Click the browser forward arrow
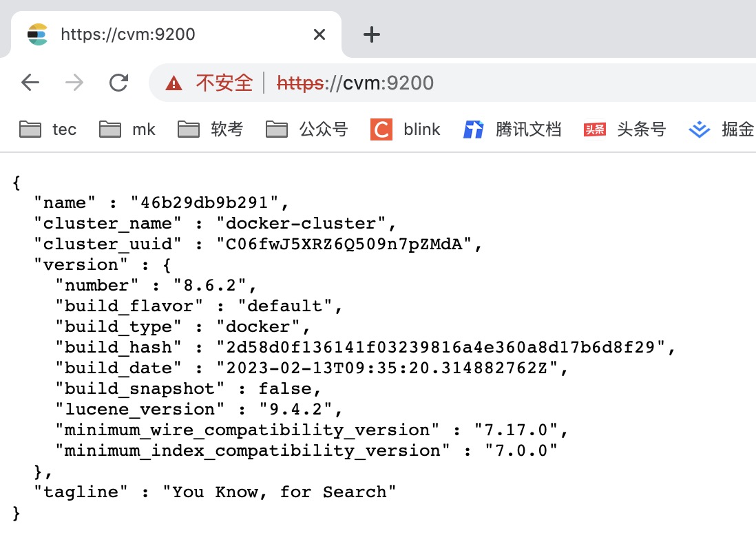Image resolution: width=756 pixels, height=544 pixels. [74, 83]
